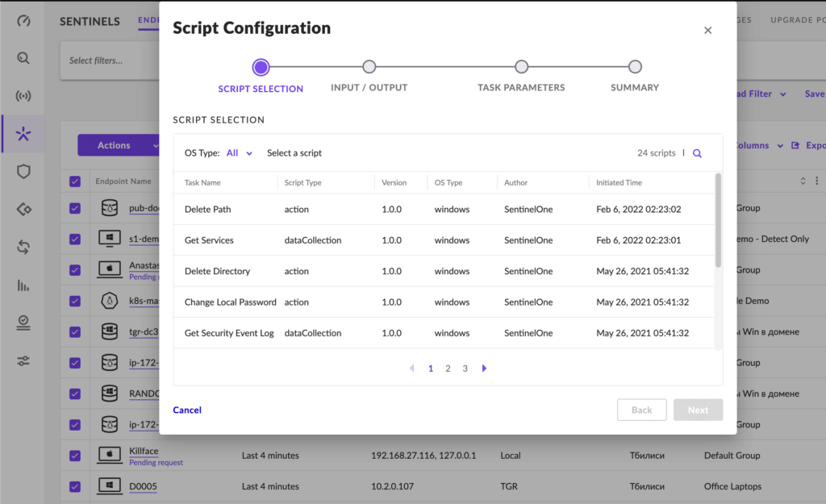Toggle the D0005 endpoint checkbox
This screenshot has height=504, width=826.
coord(75,486)
